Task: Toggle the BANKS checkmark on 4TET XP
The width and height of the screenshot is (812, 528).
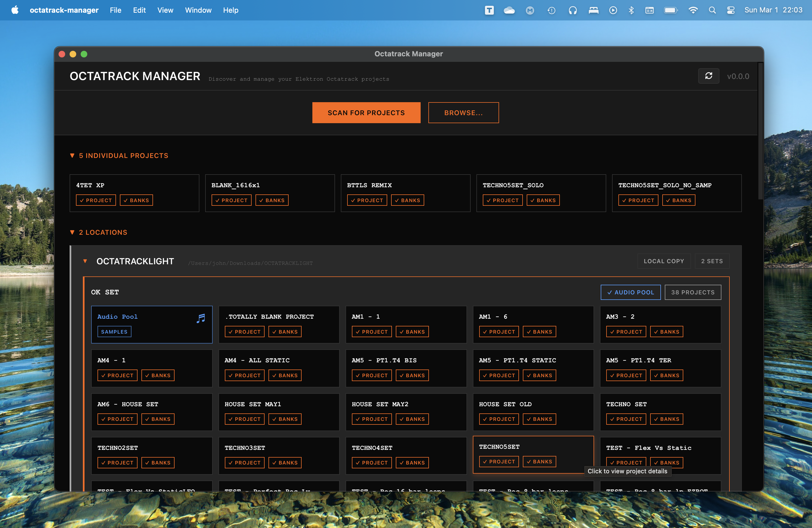Action: [136, 200]
